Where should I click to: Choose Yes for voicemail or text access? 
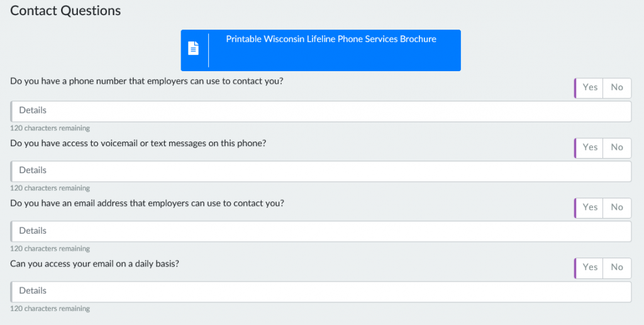(x=590, y=147)
